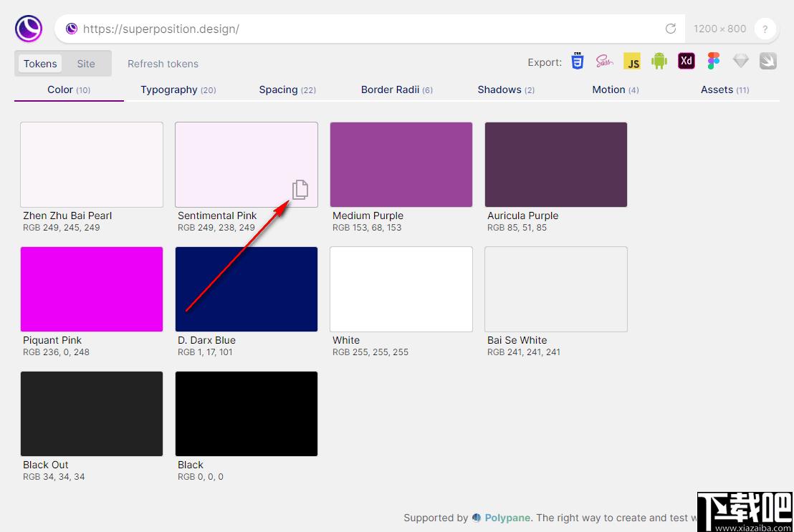Open the Typography tab
Image resolution: width=794 pixels, height=532 pixels.
(178, 90)
